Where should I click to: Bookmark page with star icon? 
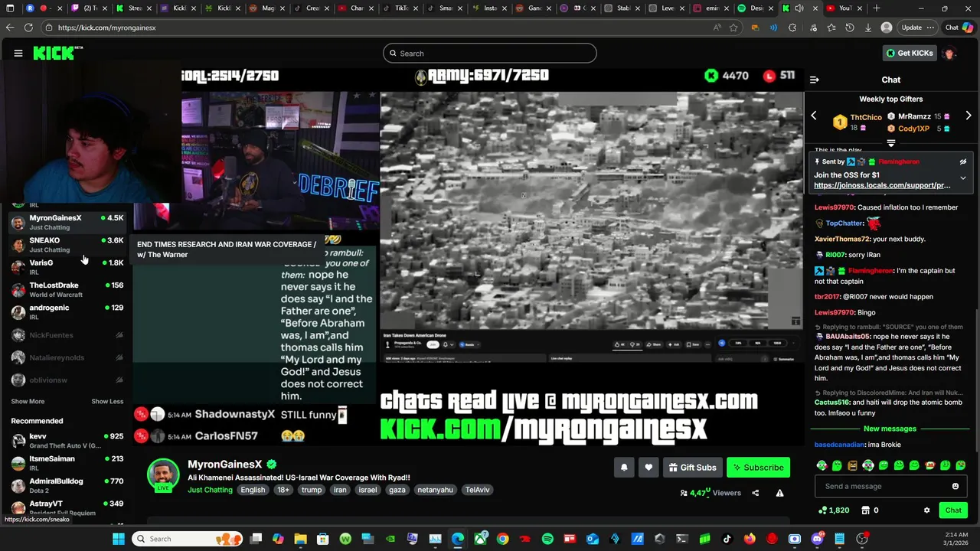click(x=733, y=28)
